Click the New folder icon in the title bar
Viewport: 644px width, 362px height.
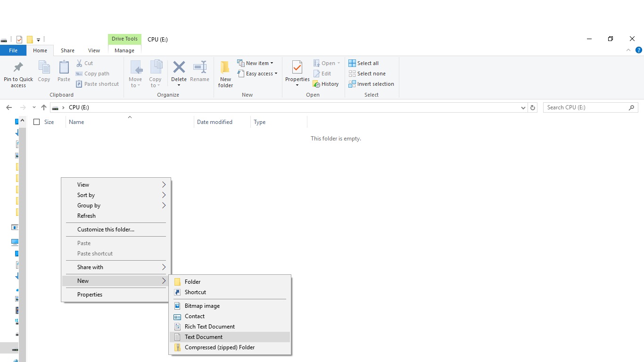click(x=30, y=40)
